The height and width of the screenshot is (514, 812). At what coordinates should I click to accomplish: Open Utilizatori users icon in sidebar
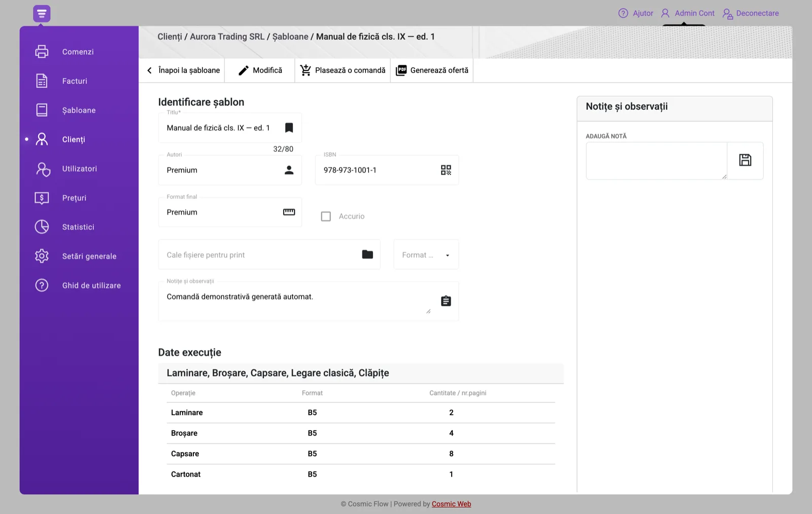[43, 169]
